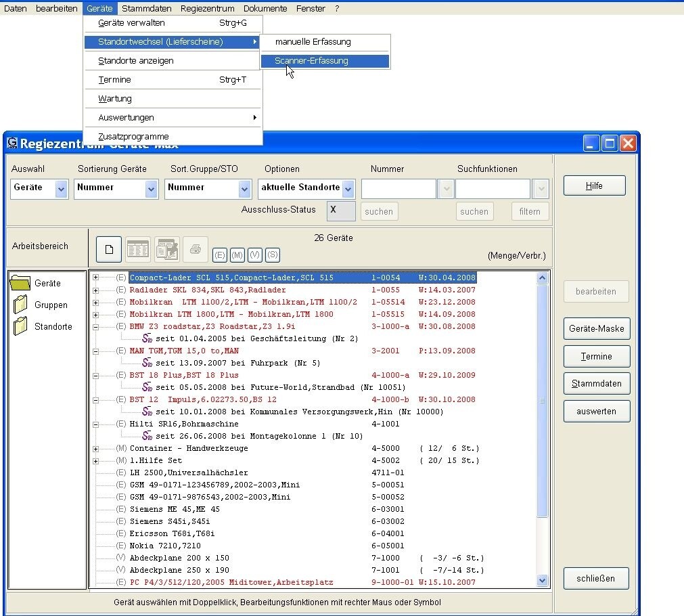684x616 pixels.
Task: Toggle the (V) device type filter
Action: coord(255,255)
